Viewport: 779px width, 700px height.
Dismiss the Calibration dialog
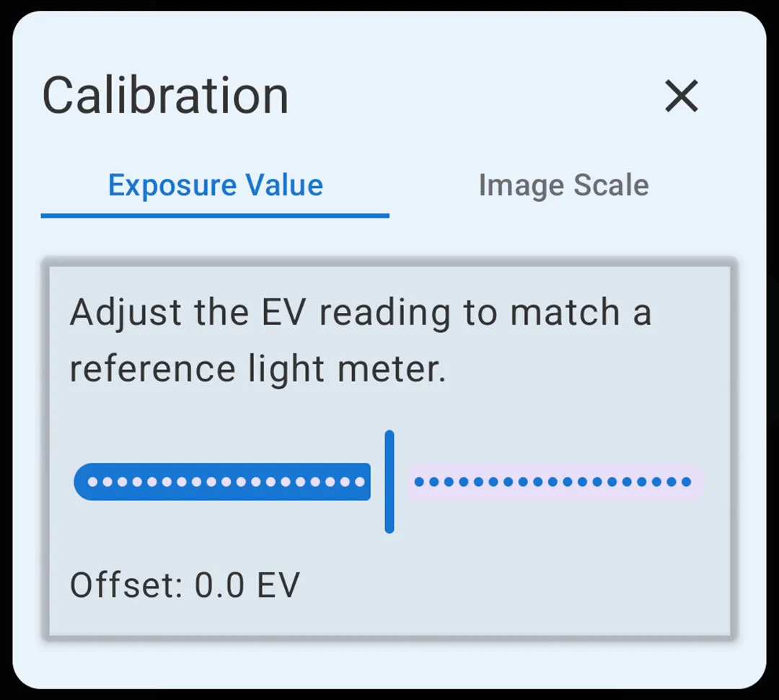(681, 97)
